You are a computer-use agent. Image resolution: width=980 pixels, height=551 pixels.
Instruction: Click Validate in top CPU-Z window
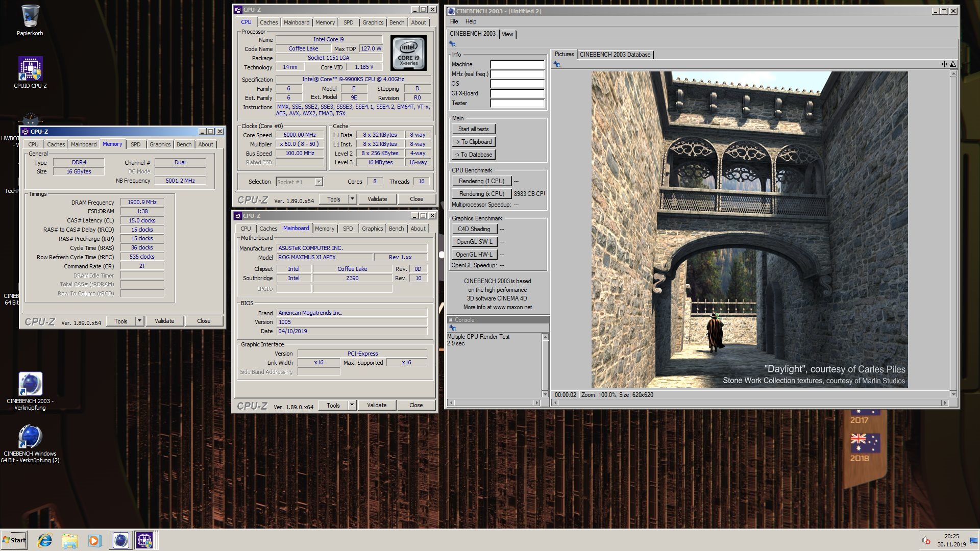[x=377, y=199]
